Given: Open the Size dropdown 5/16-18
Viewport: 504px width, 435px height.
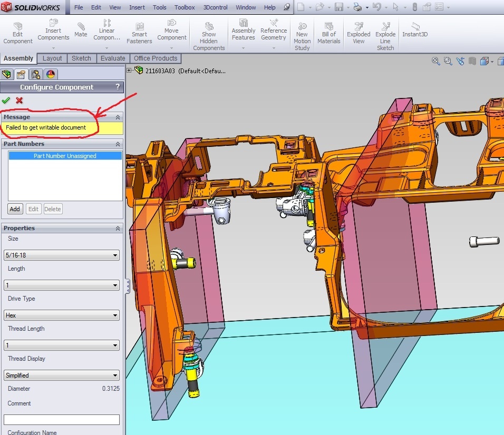Looking at the screenshot, I should 62,255.
